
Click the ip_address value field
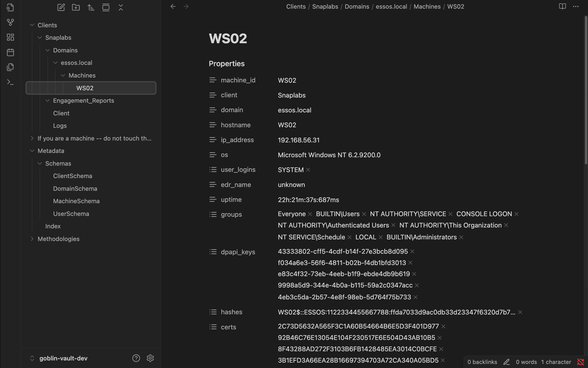coord(299,140)
